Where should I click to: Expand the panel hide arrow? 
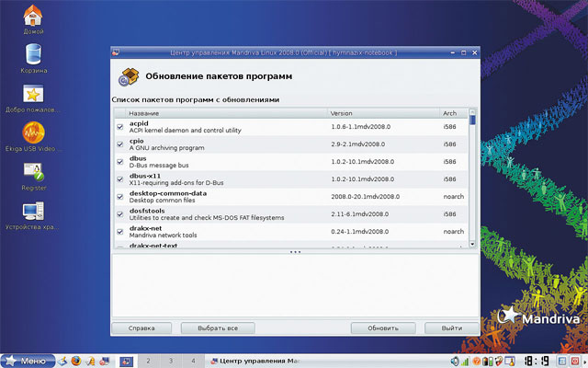tap(584, 362)
